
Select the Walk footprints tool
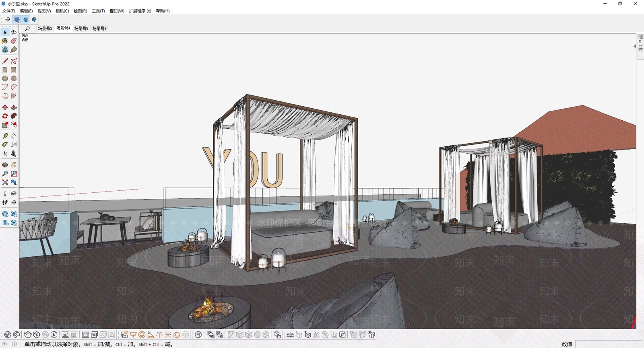[x=5, y=202]
